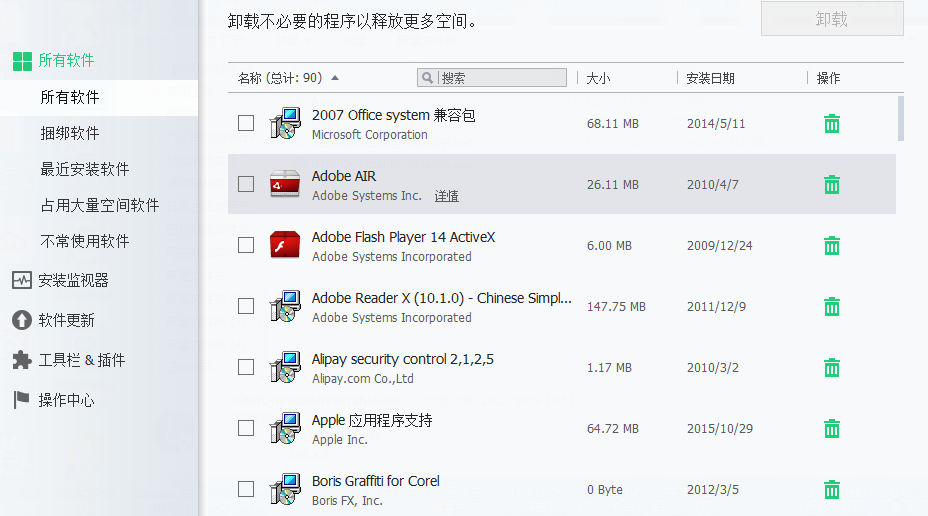The image size is (928, 516).
Task: Click trash icon for Adobe Flash Player 14 ActiveX
Action: pyautogui.click(x=832, y=246)
